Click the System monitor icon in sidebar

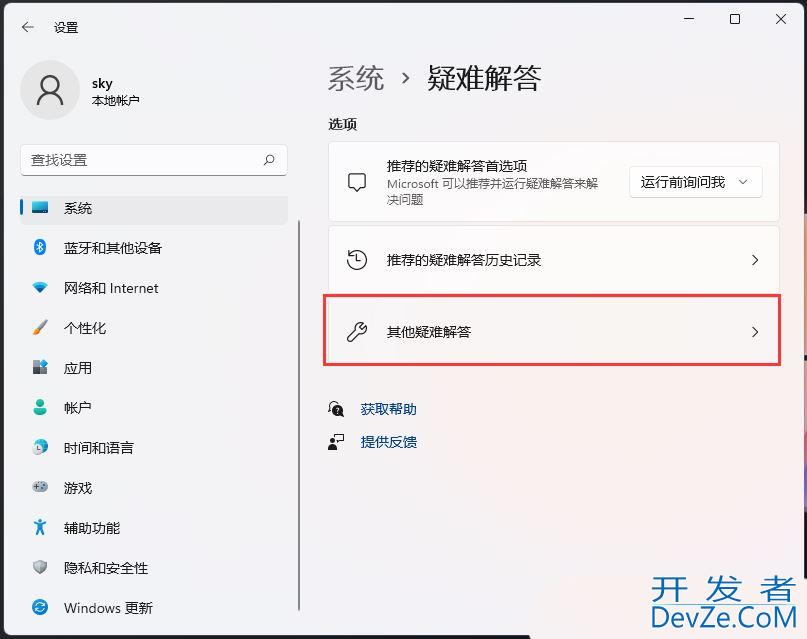coord(40,207)
